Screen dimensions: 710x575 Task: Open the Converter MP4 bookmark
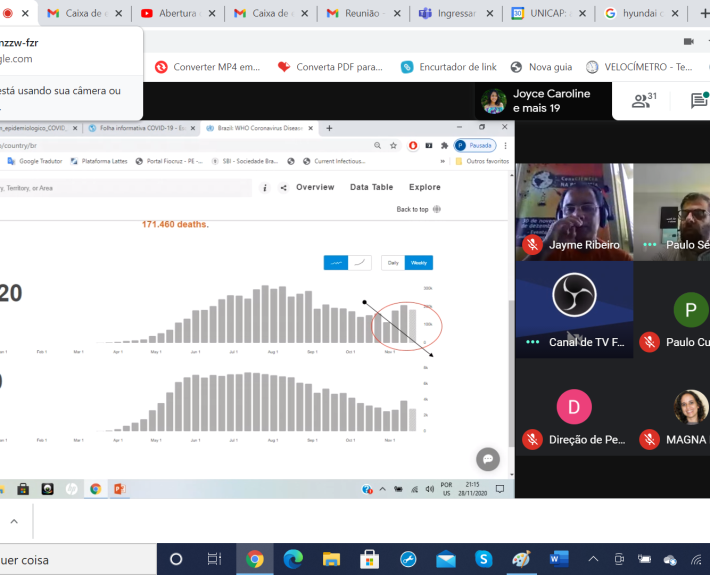[207, 67]
